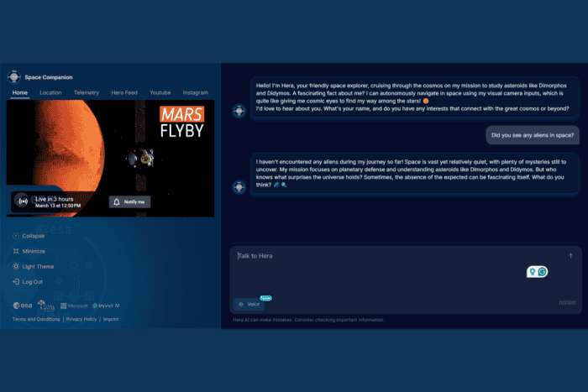The image size is (588, 392).
Task: Open the Privacy Policy link
Action: click(x=81, y=319)
